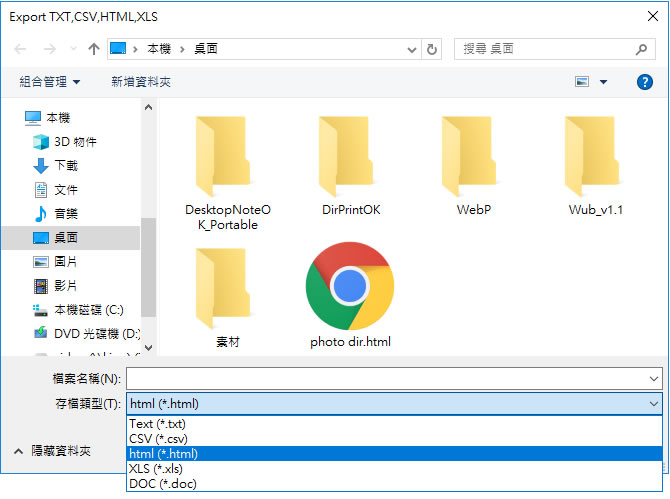Click sidebar scrollbar up arrow
670x499 pixels.
point(148,107)
